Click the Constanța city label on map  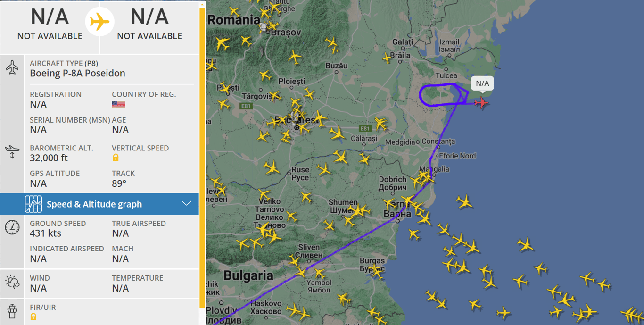pyautogui.click(x=438, y=142)
